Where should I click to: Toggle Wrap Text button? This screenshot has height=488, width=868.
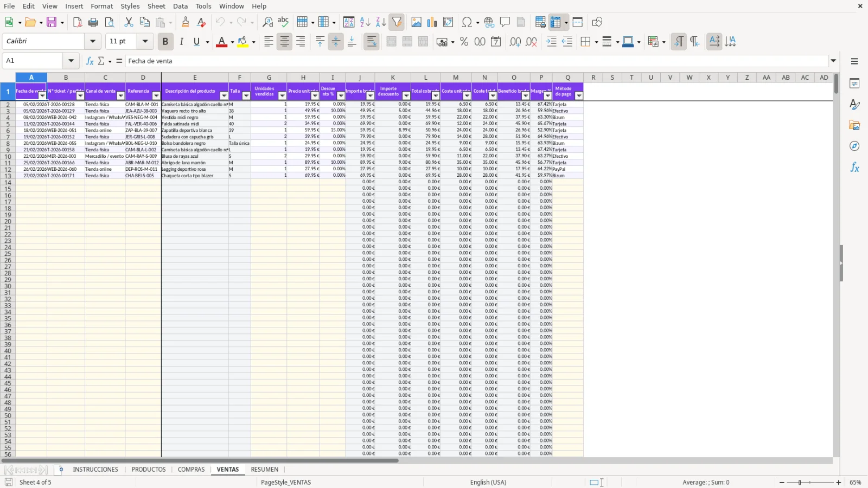click(x=372, y=42)
